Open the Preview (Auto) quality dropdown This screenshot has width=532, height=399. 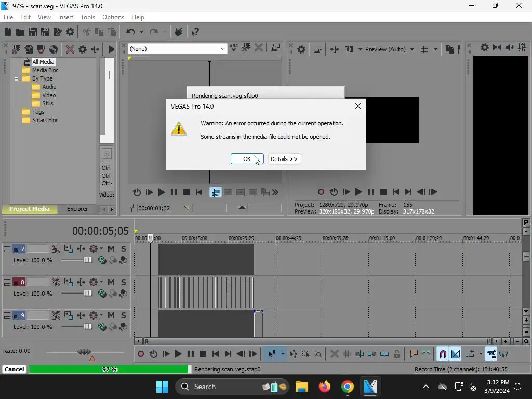point(412,49)
